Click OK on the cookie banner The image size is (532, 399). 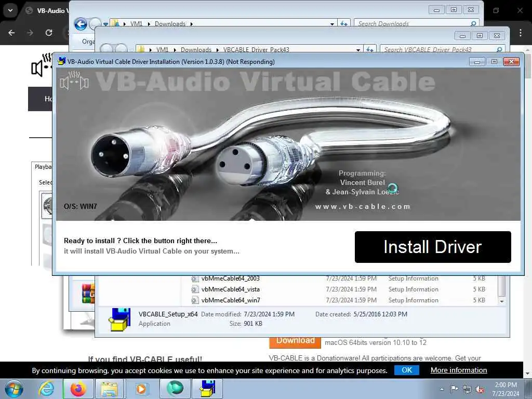click(x=406, y=370)
